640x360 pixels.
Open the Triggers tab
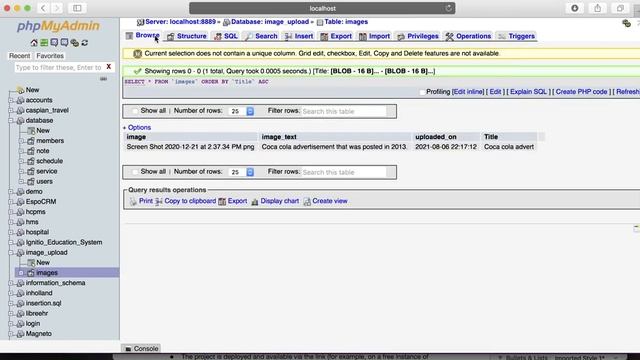pos(516,36)
